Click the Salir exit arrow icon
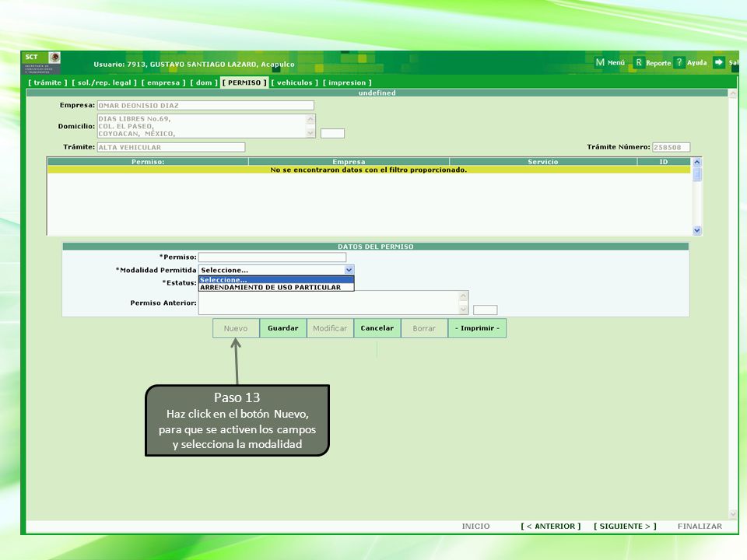 pos(718,62)
